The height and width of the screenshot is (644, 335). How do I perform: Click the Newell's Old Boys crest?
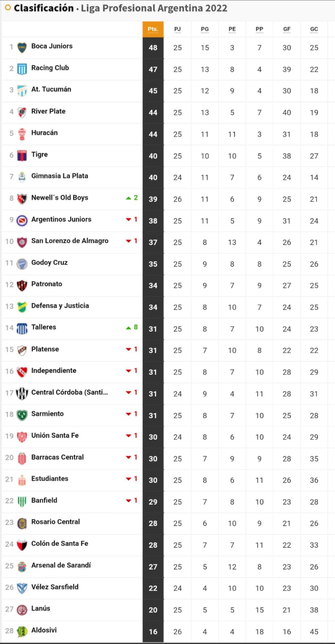22,199
